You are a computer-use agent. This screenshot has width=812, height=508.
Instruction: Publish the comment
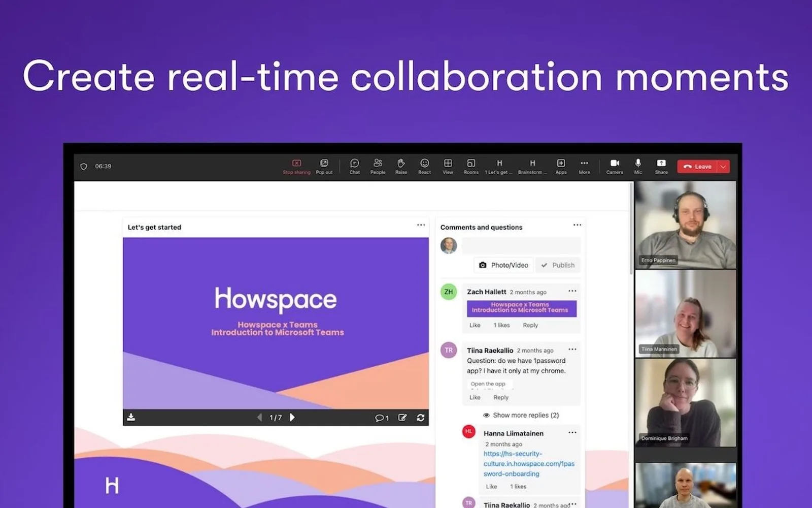pyautogui.click(x=558, y=265)
